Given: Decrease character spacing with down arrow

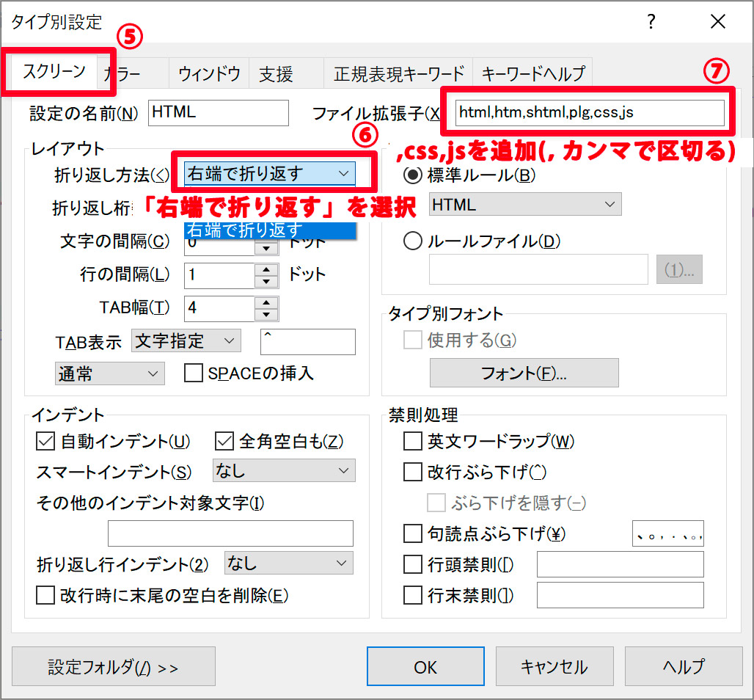Looking at the screenshot, I should 266,249.
